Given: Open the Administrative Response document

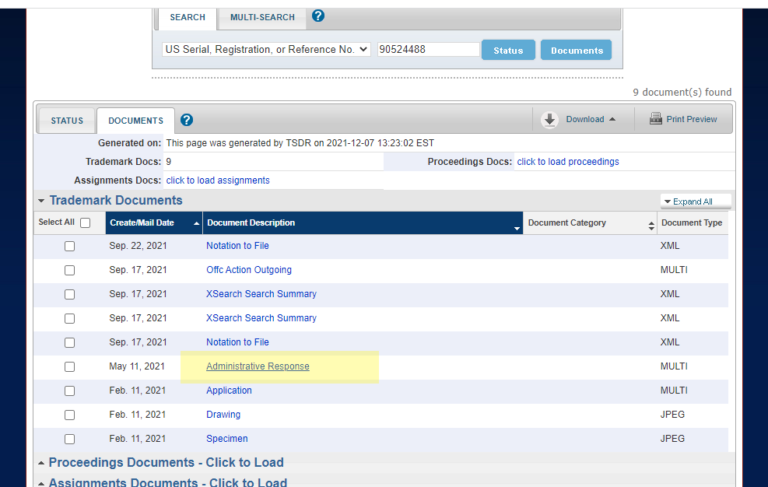Looking at the screenshot, I should (x=258, y=366).
